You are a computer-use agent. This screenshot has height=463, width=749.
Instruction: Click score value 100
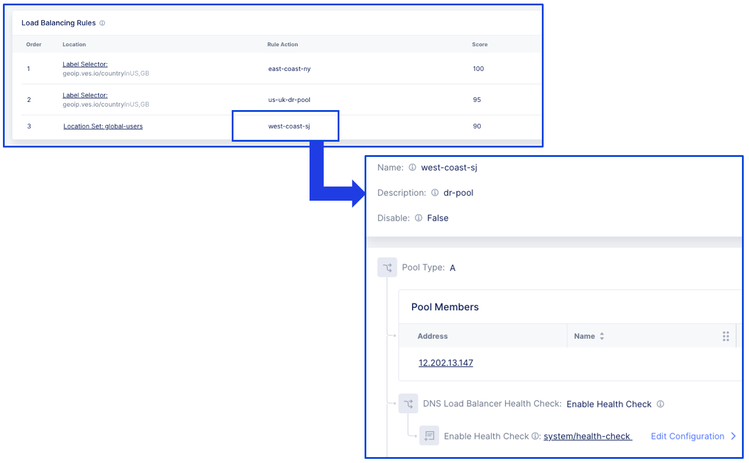(x=478, y=69)
